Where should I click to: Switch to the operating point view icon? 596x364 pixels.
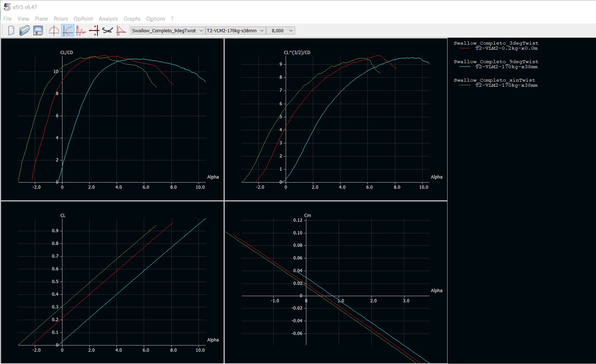click(54, 31)
